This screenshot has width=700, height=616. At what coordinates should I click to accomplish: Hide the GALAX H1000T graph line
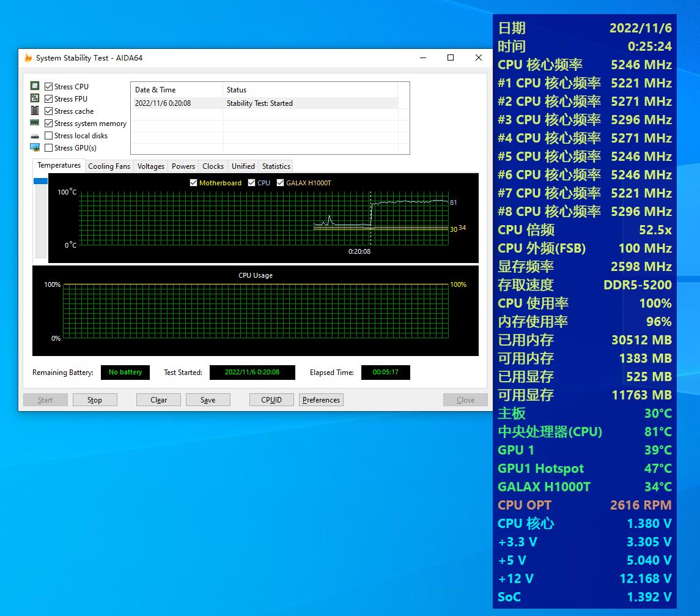pyautogui.click(x=281, y=183)
